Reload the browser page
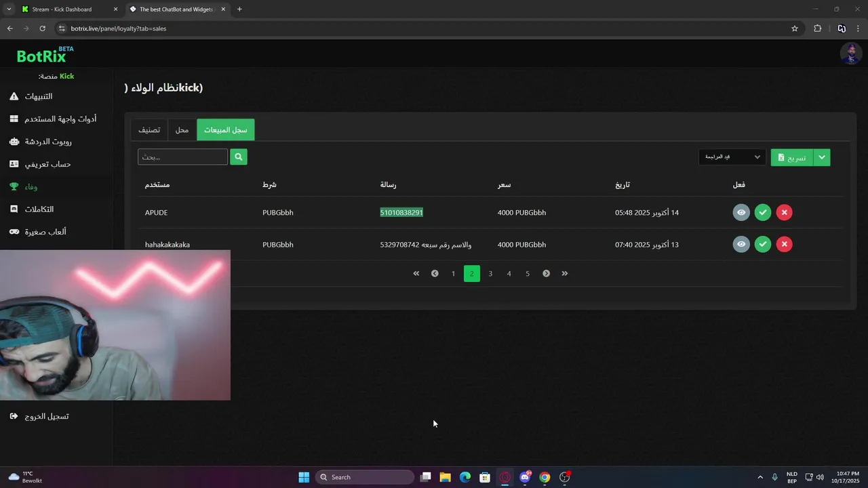Screen dimensions: 868x488 point(42,28)
